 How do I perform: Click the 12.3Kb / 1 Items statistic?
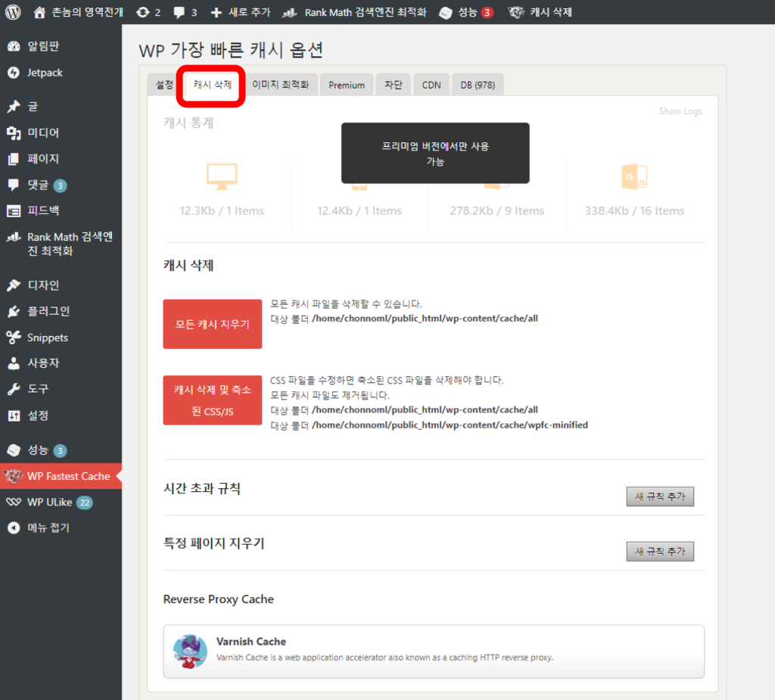[x=222, y=210]
